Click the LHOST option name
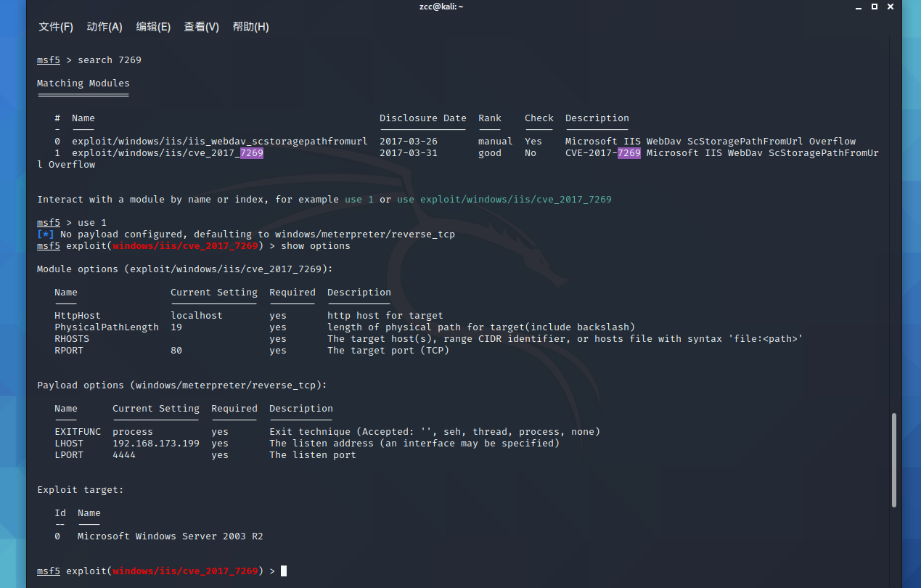The width and height of the screenshot is (921, 588). pyautogui.click(x=69, y=444)
